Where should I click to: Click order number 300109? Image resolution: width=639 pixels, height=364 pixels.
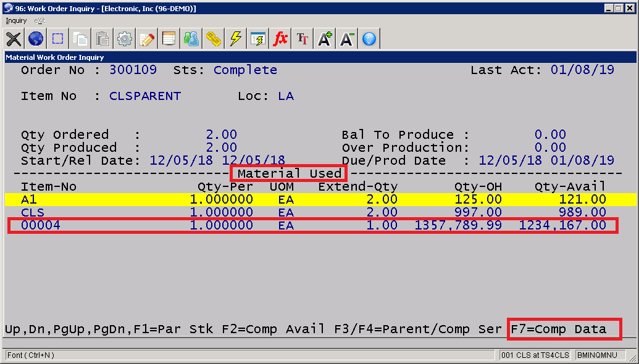(x=133, y=70)
